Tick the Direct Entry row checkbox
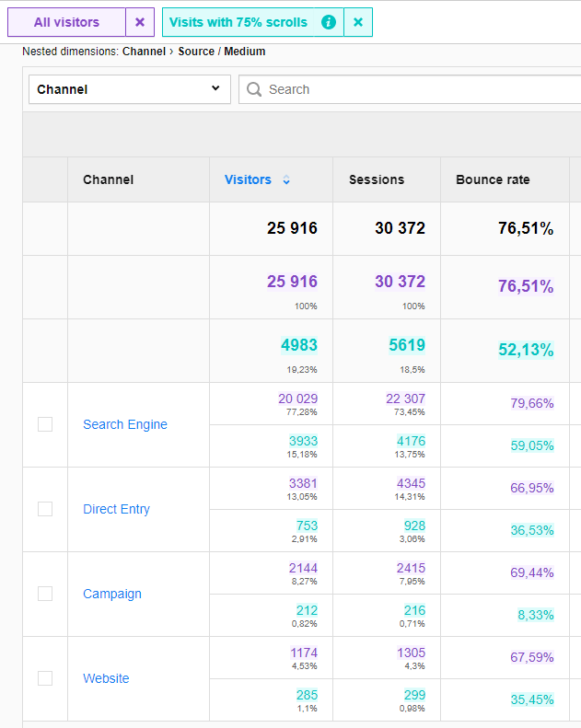The width and height of the screenshot is (581, 728). (45, 509)
